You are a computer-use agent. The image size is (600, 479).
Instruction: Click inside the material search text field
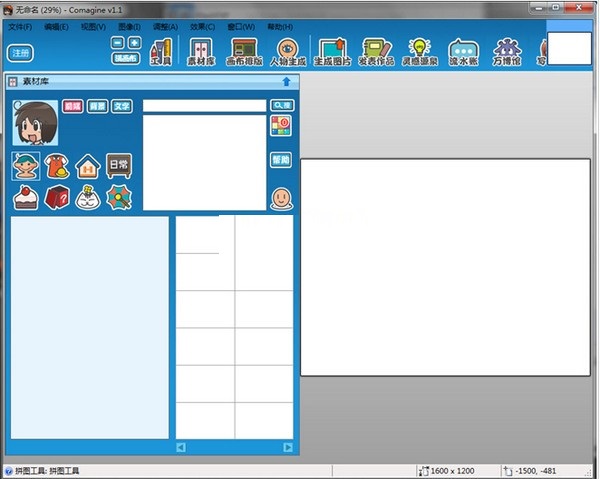pyautogui.click(x=204, y=105)
